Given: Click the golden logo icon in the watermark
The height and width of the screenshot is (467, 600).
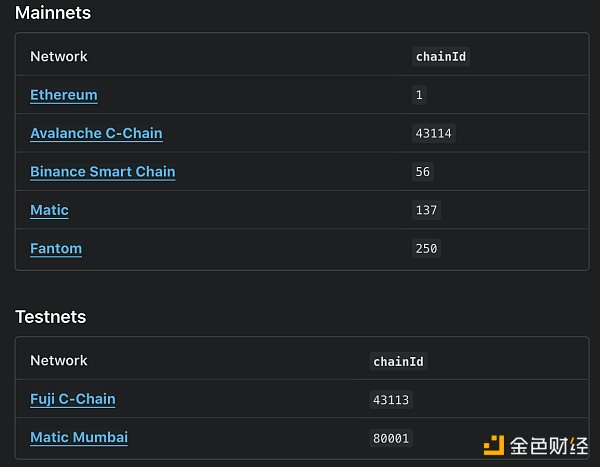Looking at the screenshot, I should 494,445.
